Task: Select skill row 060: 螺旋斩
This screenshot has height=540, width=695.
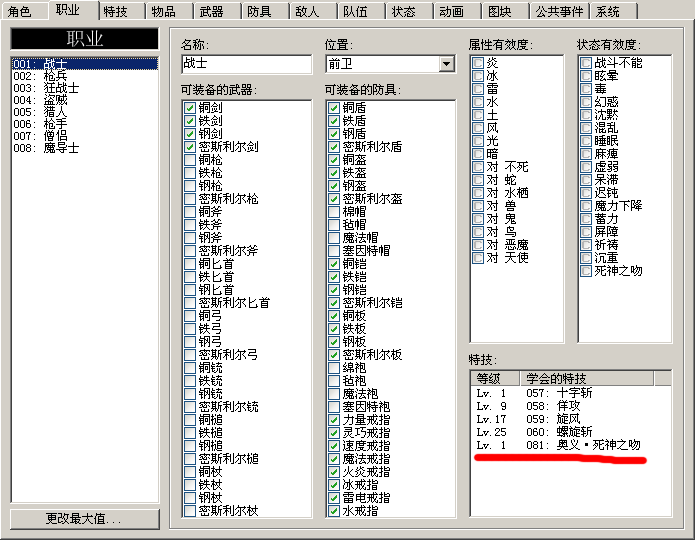Action: [x=570, y=432]
